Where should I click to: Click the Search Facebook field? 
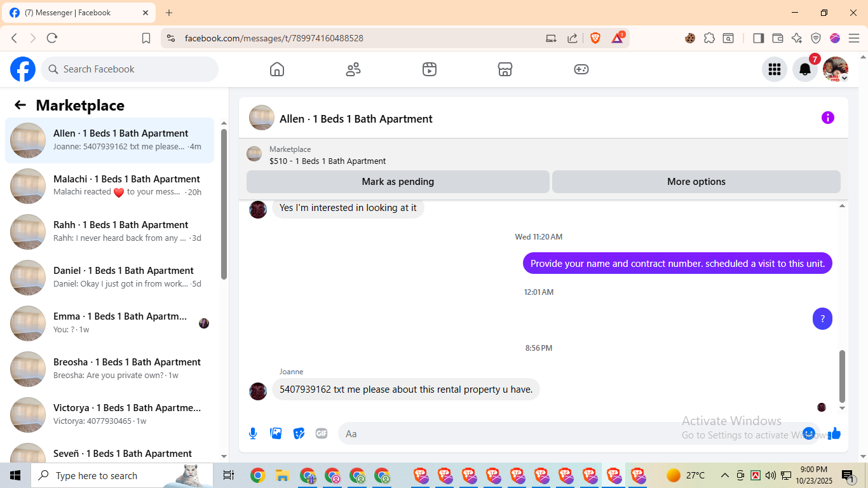coord(130,69)
